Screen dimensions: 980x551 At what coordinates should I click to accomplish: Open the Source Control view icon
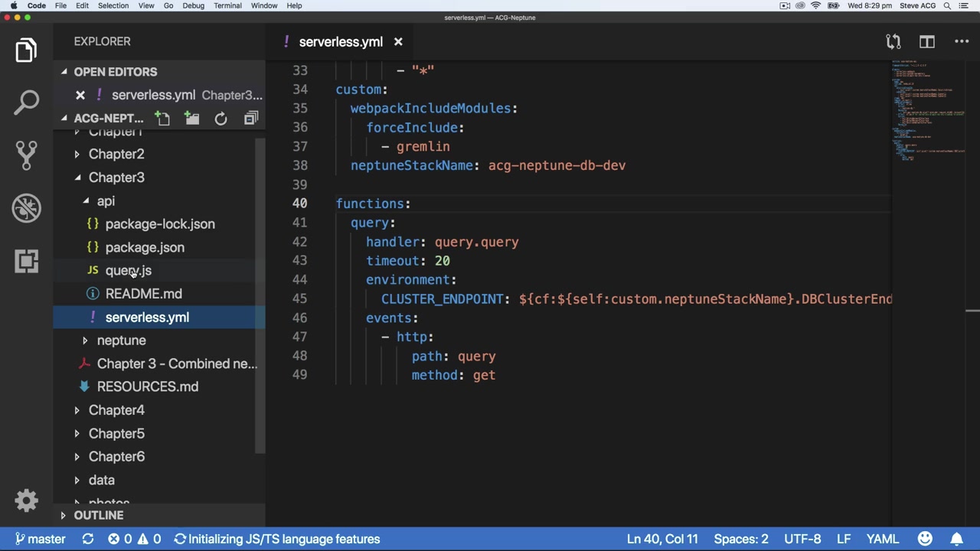26,155
